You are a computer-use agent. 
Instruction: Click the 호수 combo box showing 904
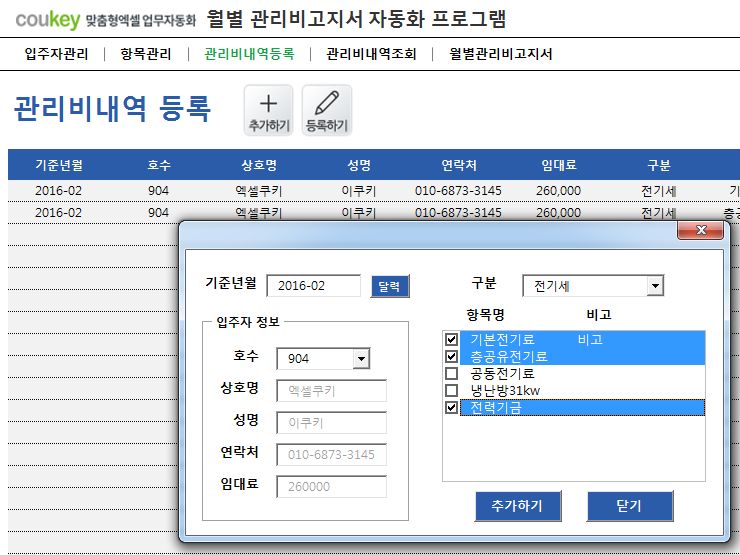coord(323,359)
